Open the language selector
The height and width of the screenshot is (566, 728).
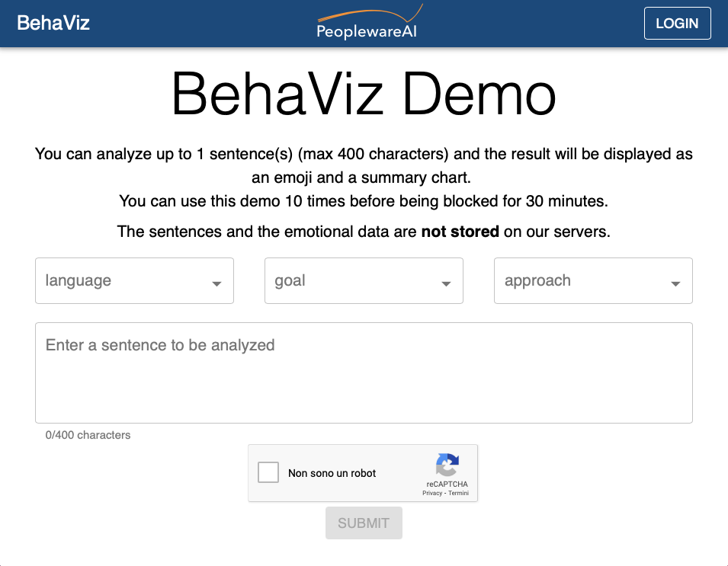[x=134, y=281]
